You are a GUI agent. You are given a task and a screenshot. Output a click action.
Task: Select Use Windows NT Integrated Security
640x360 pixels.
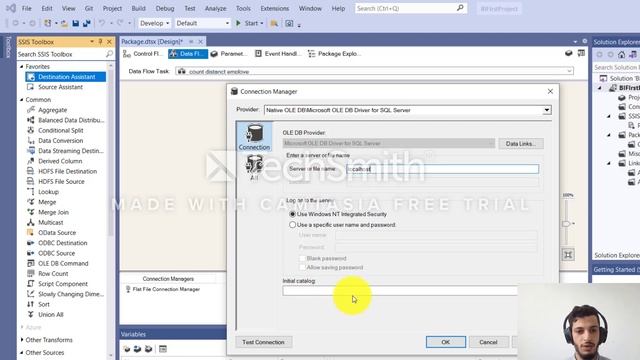[292, 214]
